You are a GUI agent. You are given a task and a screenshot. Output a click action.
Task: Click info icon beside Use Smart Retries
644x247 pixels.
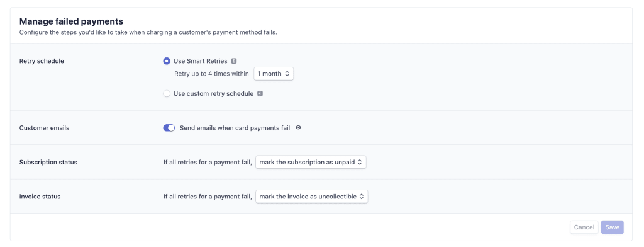234,61
